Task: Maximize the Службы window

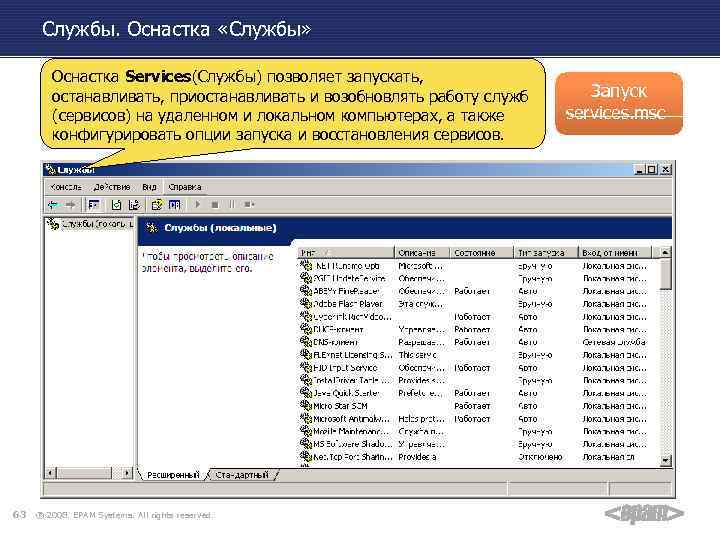Action: pyautogui.click(x=651, y=169)
